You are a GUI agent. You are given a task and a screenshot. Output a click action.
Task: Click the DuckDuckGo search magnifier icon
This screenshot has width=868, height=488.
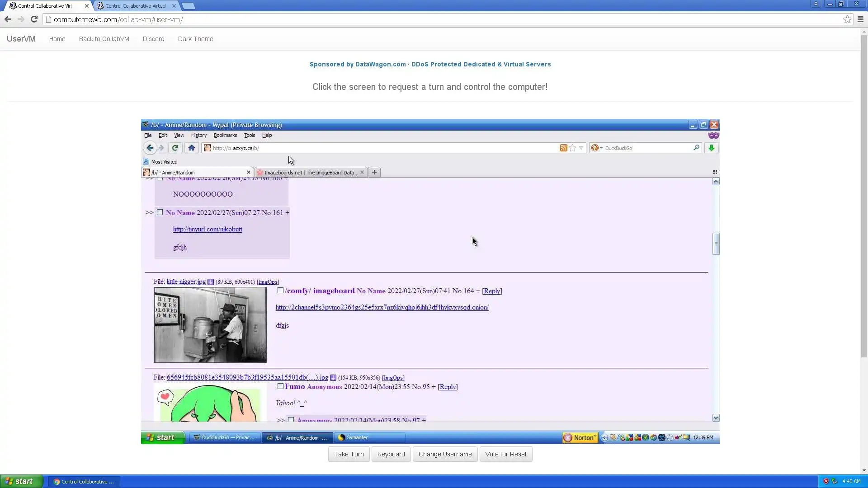tap(696, 148)
